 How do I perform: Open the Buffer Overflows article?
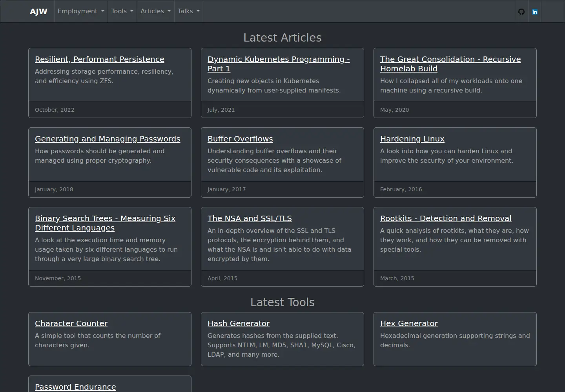click(240, 139)
